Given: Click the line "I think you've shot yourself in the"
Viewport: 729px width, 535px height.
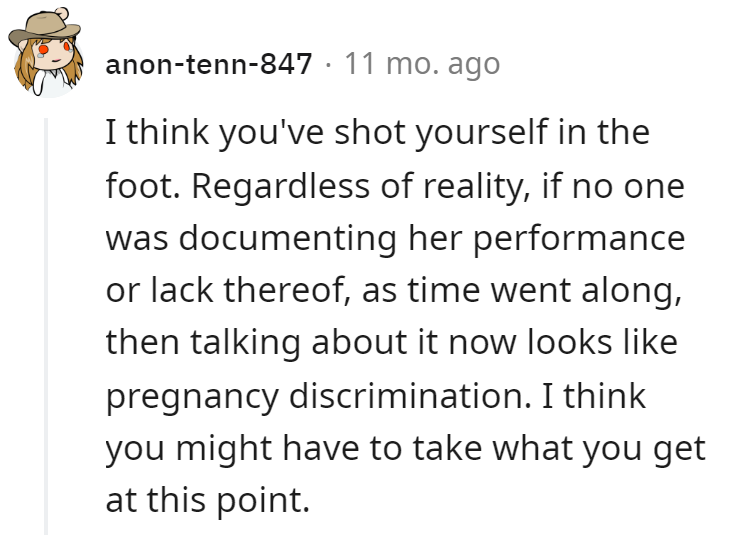Looking at the screenshot, I should click(378, 134).
